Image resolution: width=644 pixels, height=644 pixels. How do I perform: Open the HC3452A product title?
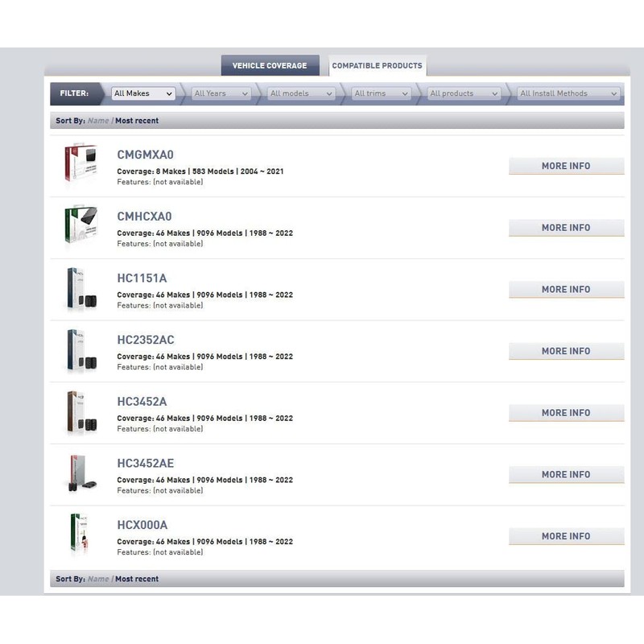pyautogui.click(x=142, y=402)
